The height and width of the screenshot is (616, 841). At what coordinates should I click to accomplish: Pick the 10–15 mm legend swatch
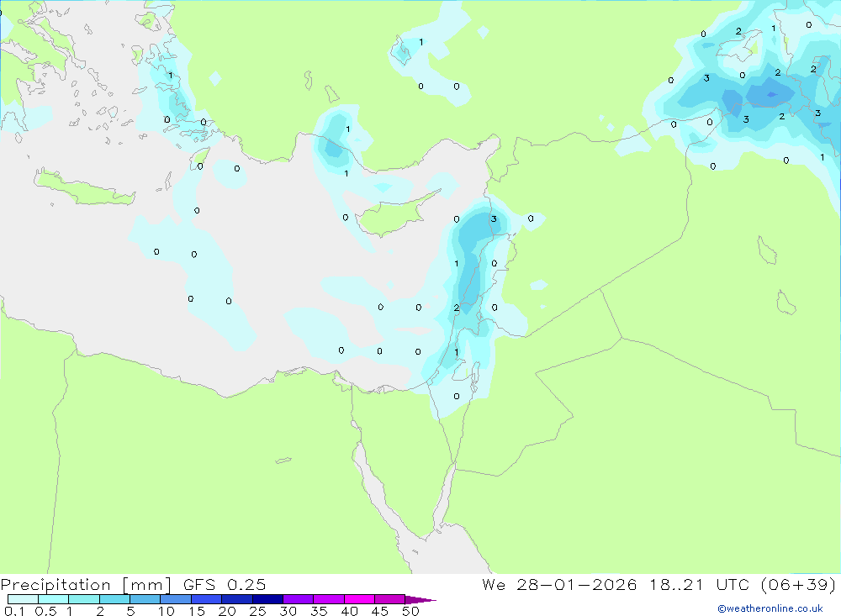pos(176,599)
